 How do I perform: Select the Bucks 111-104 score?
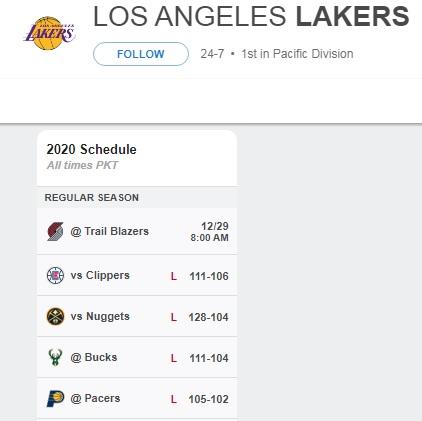209,358
